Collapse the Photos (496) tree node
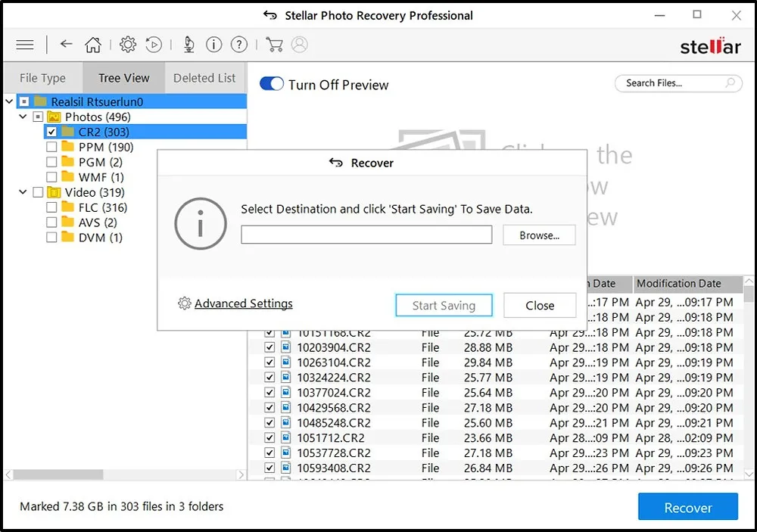The height and width of the screenshot is (532, 757). coord(23,117)
